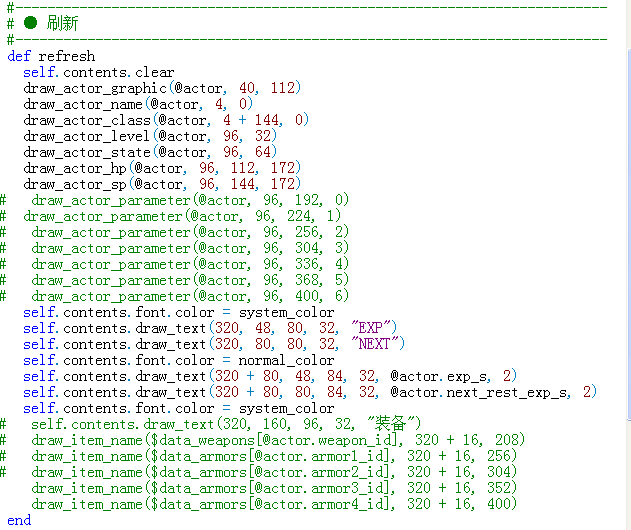
Task: Click the $data_weapons[@actor.weapon_id] line
Action: [x=262, y=440]
